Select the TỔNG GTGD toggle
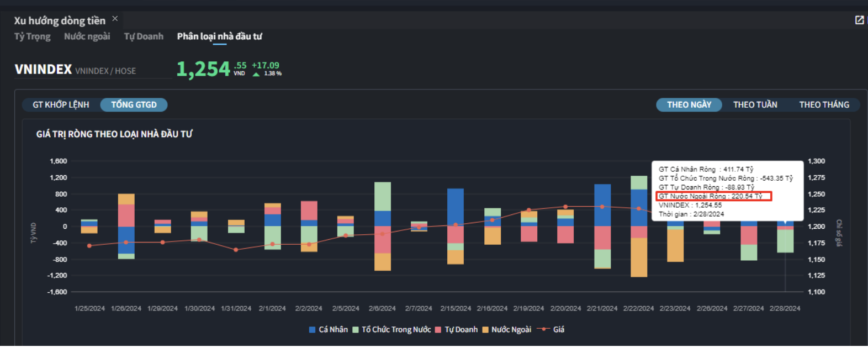This screenshot has height=347, width=868. point(134,104)
